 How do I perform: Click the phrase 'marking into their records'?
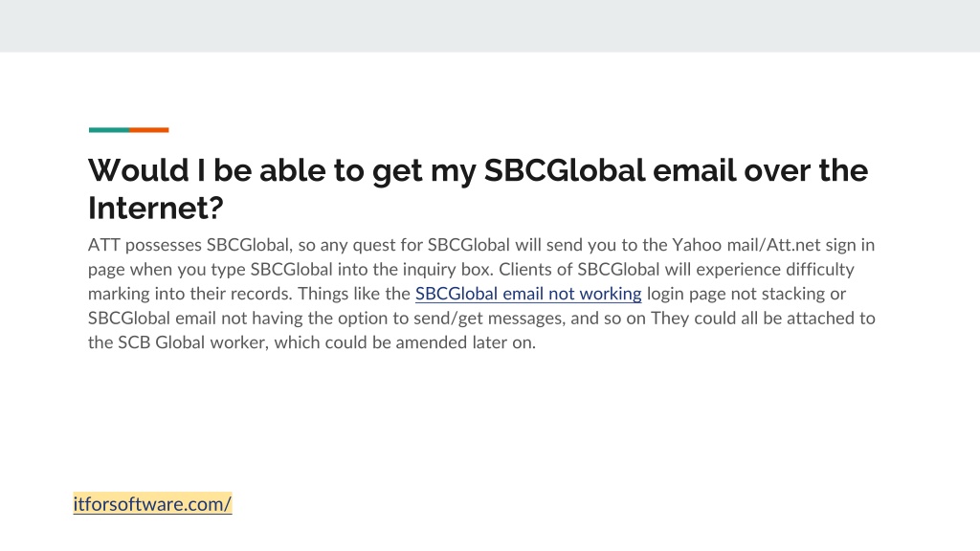click(x=189, y=294)
